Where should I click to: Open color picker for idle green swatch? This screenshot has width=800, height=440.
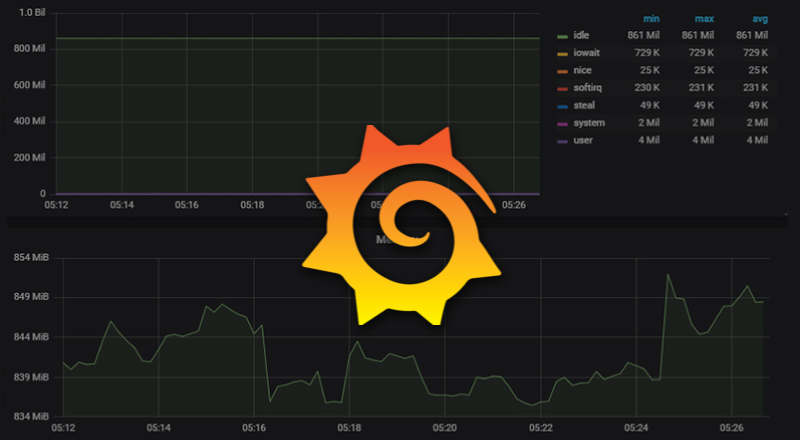(563, 36)
